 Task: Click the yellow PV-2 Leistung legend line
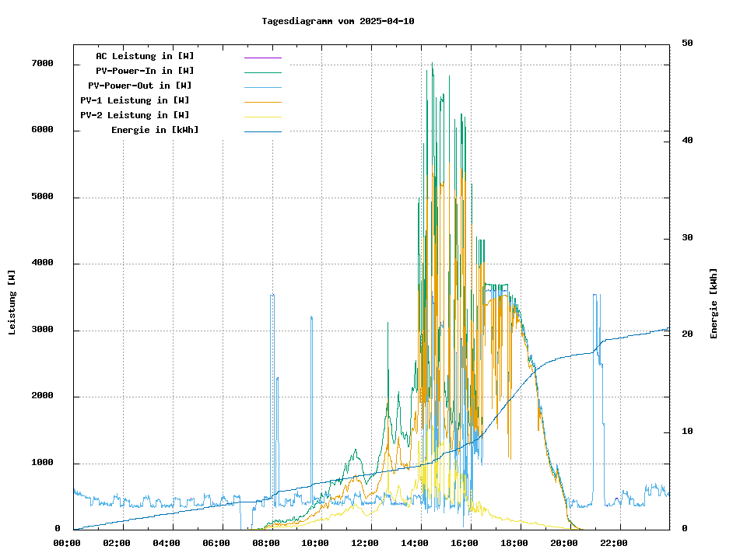pyautogui.click(x=262, y=117)
